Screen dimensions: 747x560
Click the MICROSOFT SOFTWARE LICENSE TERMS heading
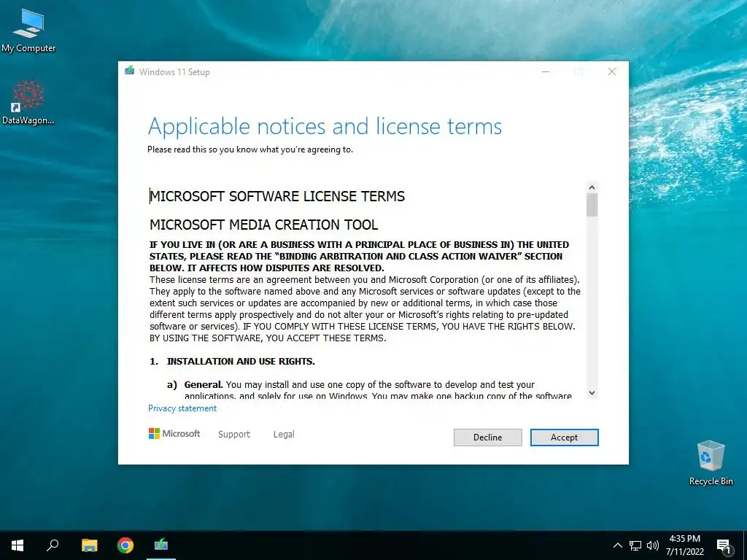point(277,196)
